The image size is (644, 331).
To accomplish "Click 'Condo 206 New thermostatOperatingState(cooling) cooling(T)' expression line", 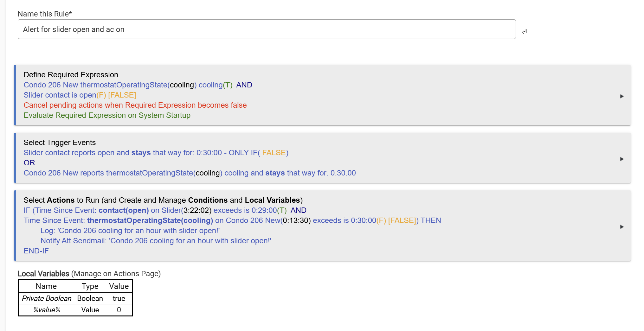I will pos(138,85).
